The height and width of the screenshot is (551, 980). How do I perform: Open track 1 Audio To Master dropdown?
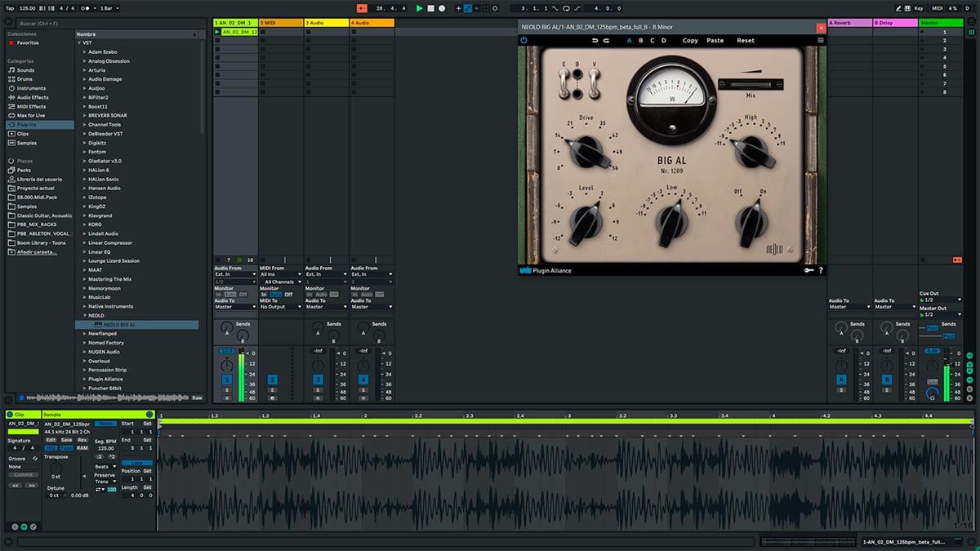235,307
